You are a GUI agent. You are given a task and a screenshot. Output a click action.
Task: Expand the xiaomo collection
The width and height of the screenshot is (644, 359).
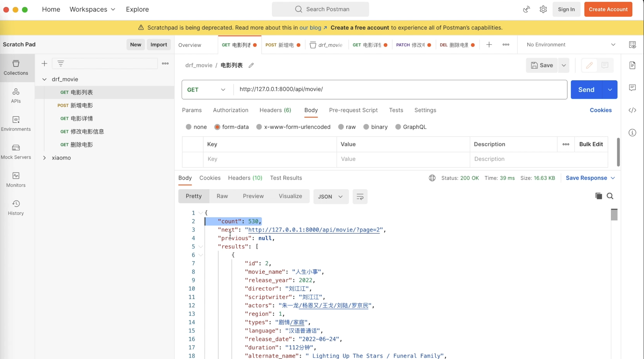44,158
